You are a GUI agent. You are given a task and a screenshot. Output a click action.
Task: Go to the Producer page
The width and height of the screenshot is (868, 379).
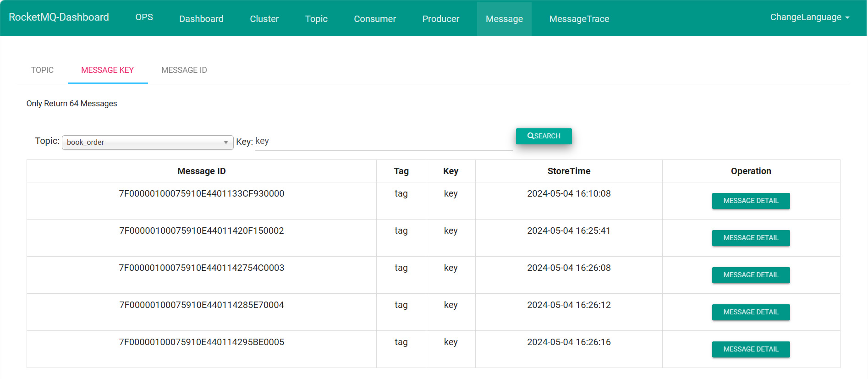click(440, 19)
